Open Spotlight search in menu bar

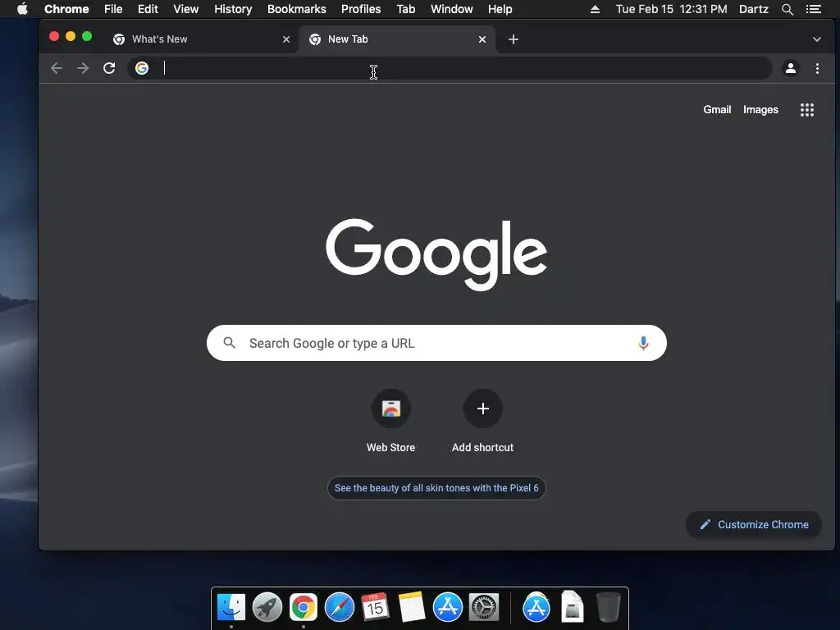tap(787, 9)
